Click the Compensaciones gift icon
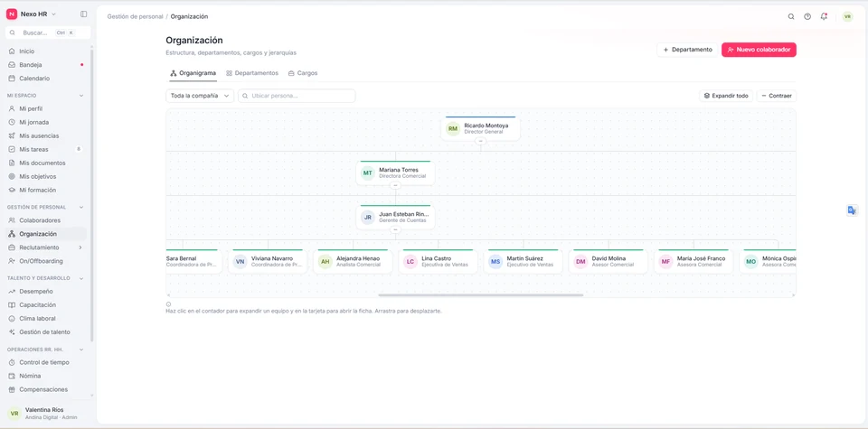Viewport: 868px width, 429px height. point(12,390)
